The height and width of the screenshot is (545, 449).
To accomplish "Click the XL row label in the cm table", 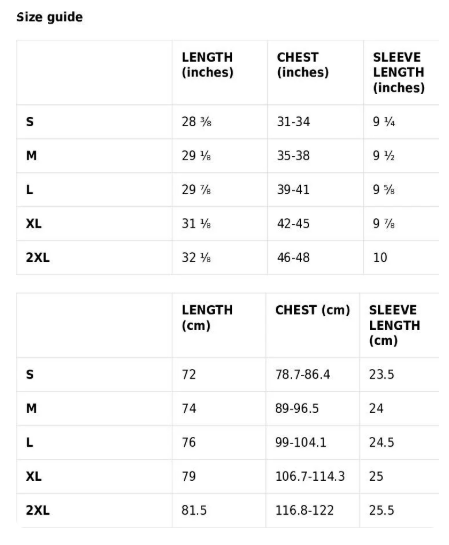I will (x=34, y=476).
